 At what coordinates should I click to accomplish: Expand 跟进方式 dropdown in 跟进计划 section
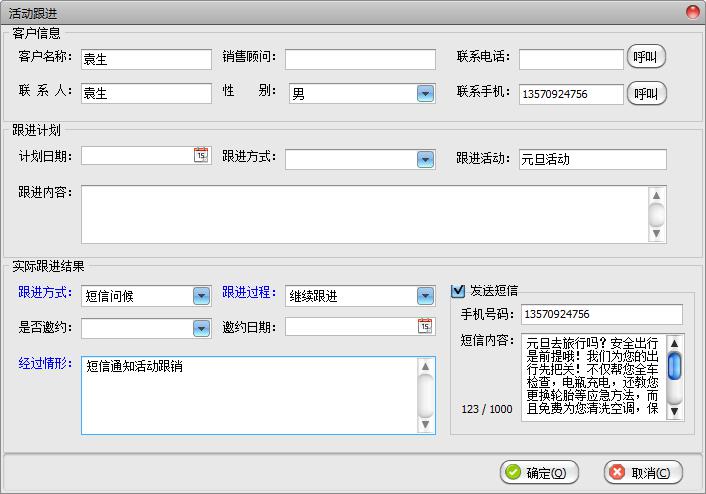coord(425,159)
